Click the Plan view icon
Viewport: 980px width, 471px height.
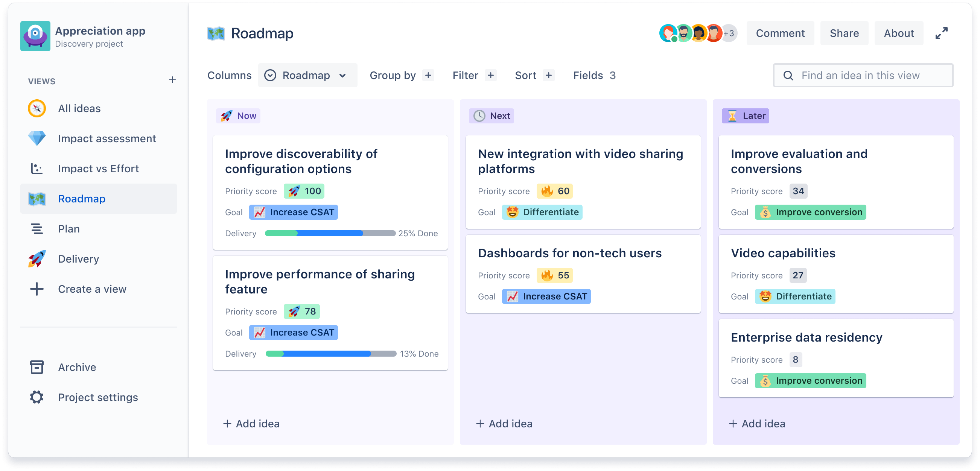click(36, 229)
